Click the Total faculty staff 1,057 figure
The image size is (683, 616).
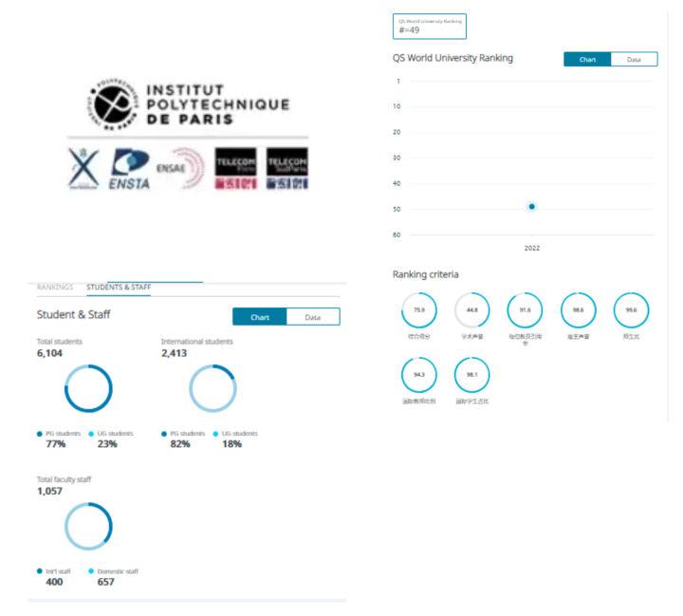coord(49,491)
